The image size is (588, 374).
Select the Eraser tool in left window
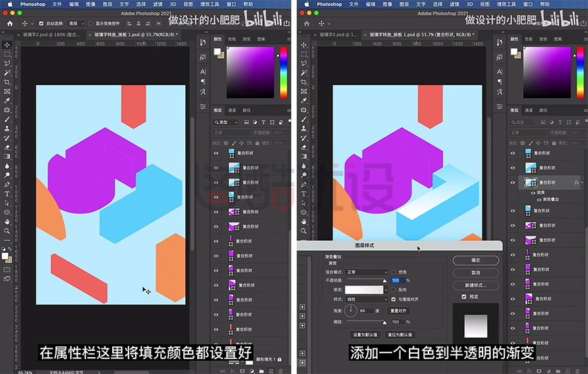pos(7,147)
